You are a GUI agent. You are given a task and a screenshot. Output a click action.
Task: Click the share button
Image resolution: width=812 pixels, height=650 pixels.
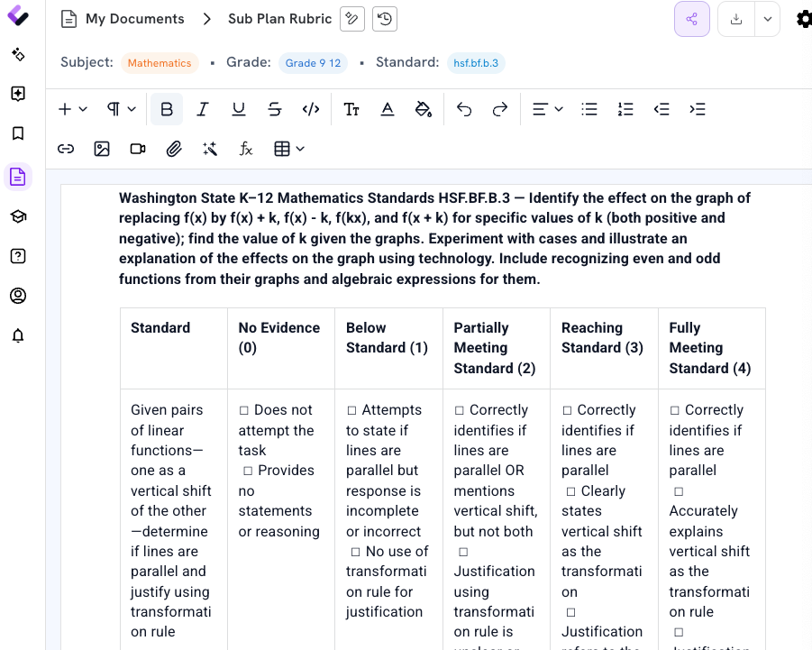coord(692,19)
